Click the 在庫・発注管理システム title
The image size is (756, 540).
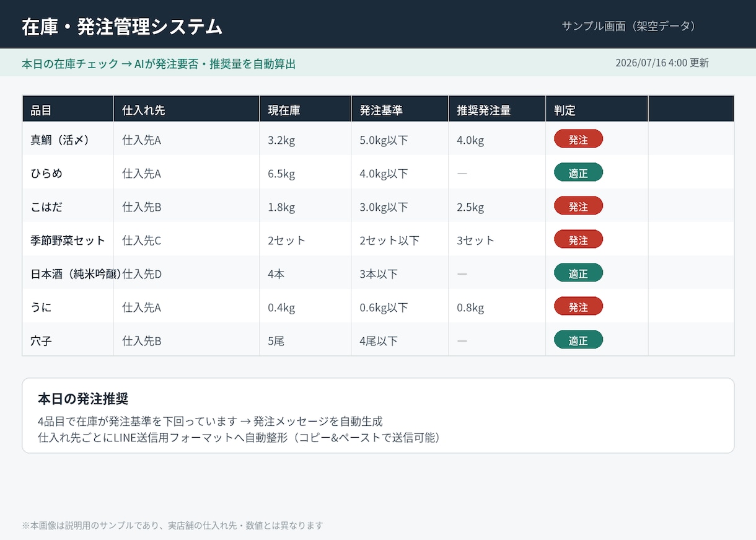coord(122,27)
